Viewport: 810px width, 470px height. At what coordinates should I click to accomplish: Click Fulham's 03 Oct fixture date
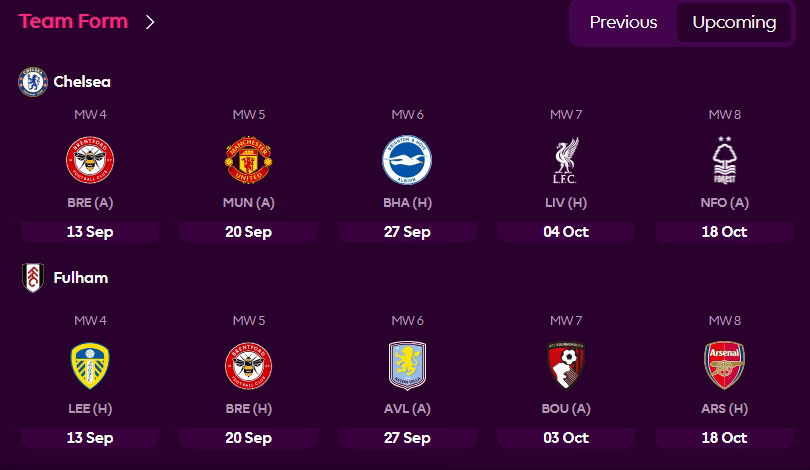pyautogui.click(x=566, y=438)
